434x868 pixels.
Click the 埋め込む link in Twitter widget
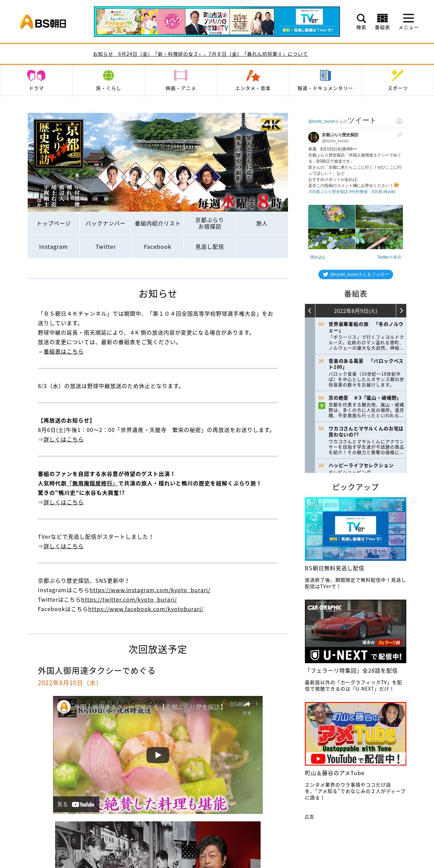tap(318, 257)
